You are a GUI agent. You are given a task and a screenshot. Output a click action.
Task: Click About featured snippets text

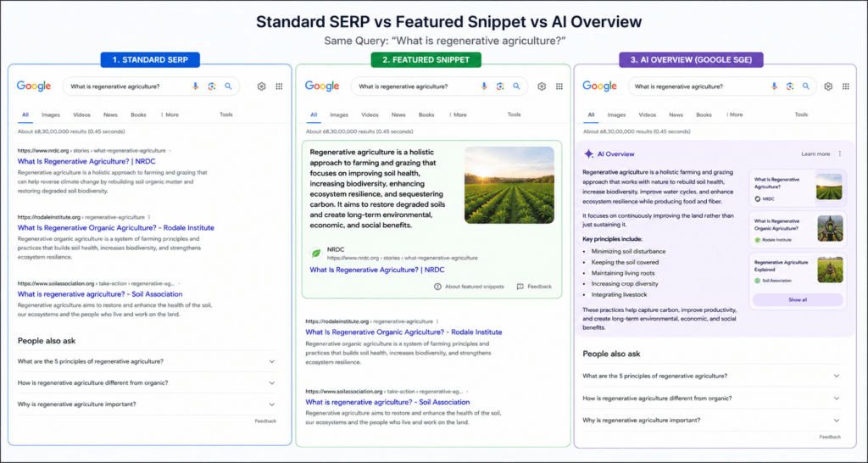coord(475,287)
